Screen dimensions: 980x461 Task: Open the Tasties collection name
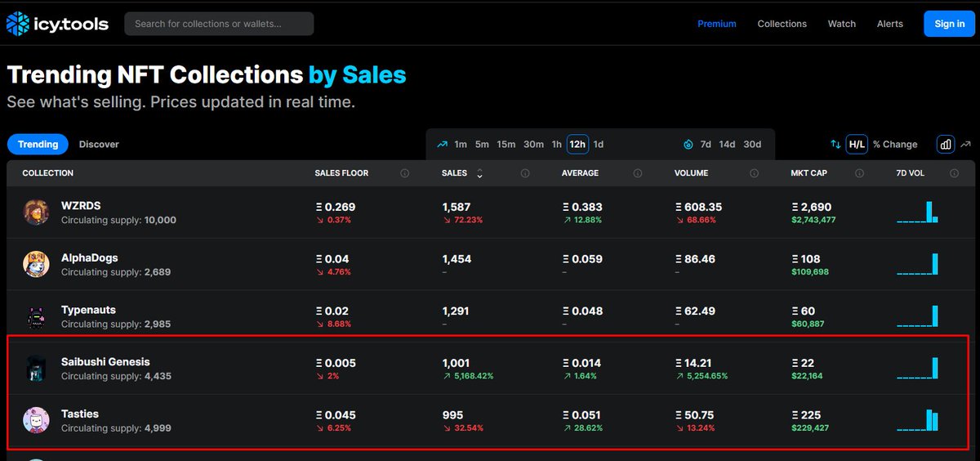pyautogui.click(x=80, y=414)
